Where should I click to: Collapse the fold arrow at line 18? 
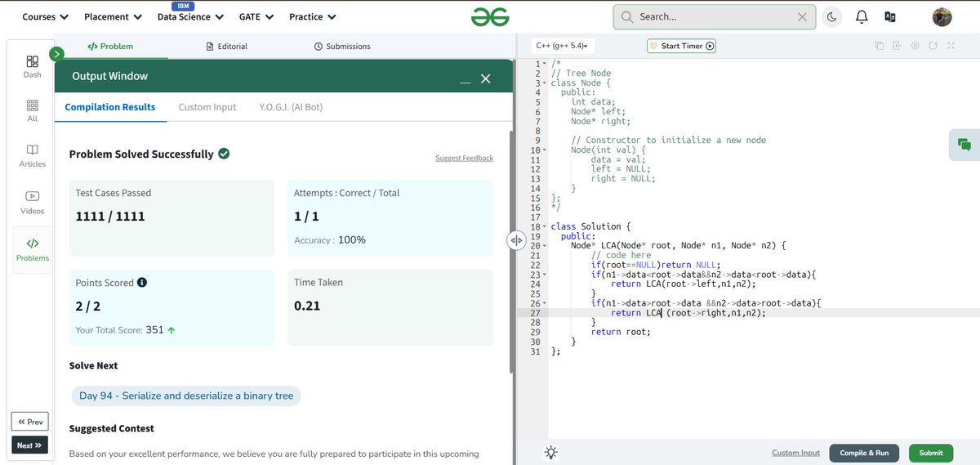pos(544,226)
